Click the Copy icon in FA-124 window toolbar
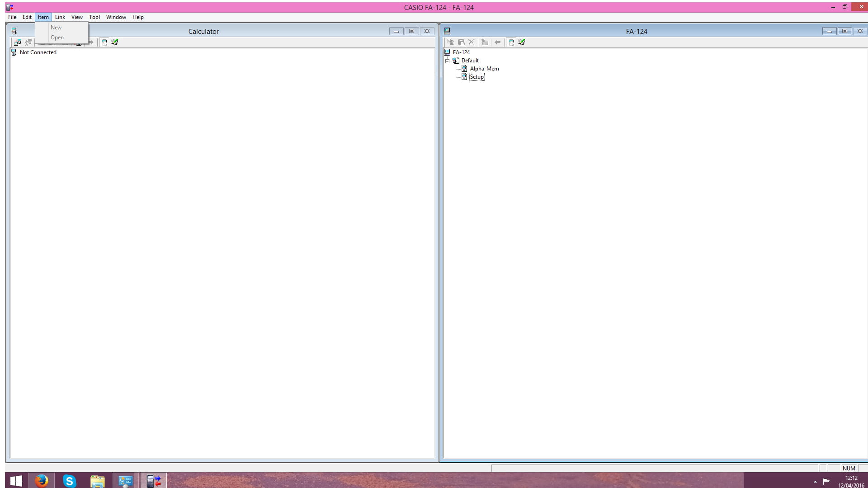The width and height of the screenshot is (868, 488). pyautogui.click(x=451, y=42)
